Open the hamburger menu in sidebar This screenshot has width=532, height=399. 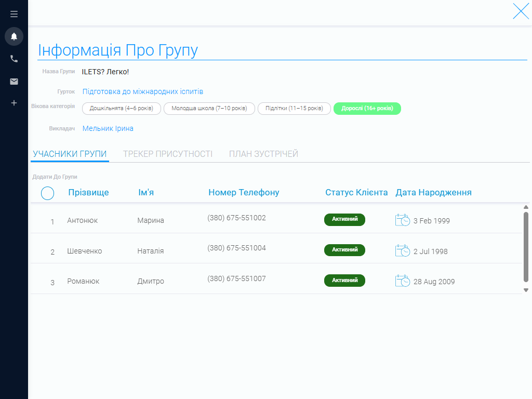point(14,14)
